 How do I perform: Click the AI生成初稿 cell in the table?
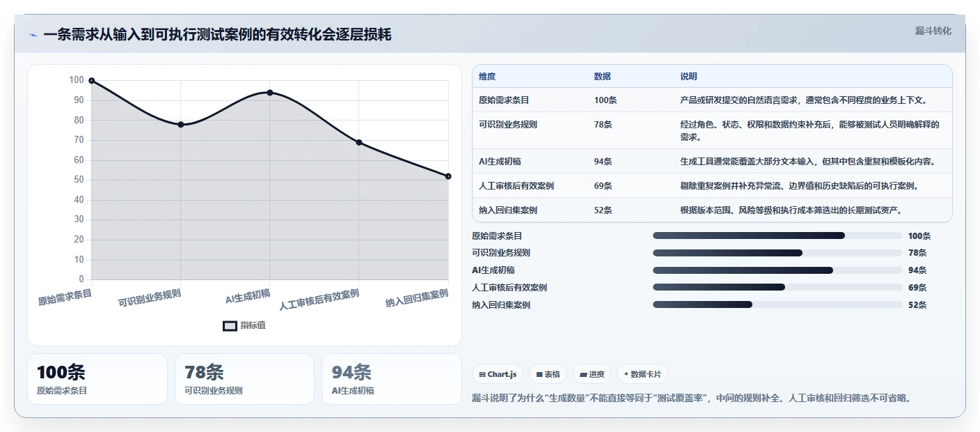coord(500,162)
